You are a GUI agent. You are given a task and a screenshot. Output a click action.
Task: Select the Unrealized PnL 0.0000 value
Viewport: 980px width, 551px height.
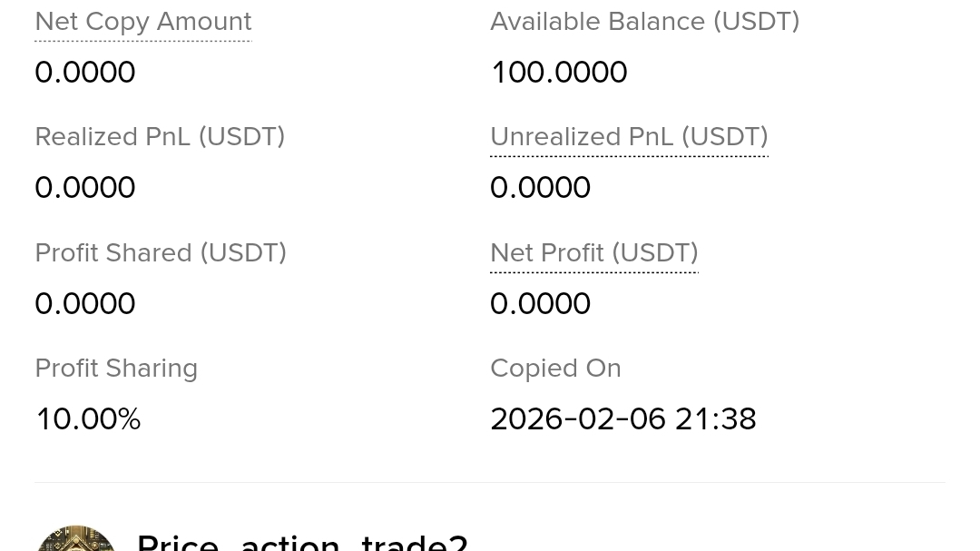540,188
